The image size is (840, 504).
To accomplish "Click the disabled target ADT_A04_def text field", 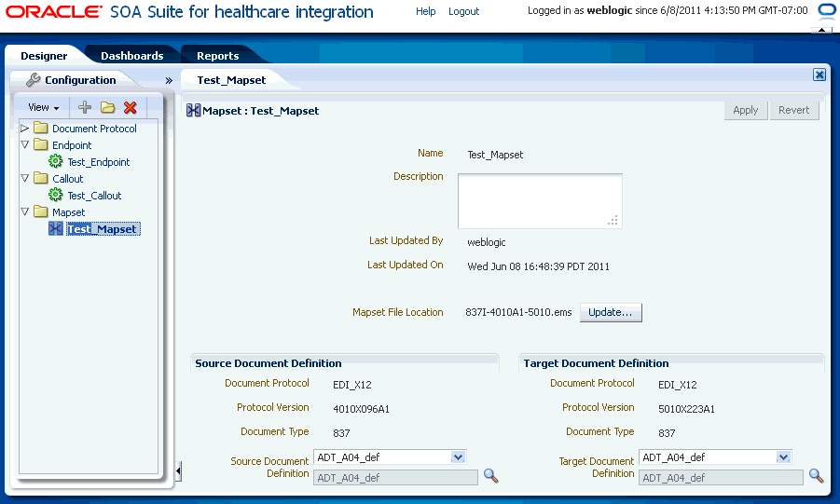I will (721, 478).
